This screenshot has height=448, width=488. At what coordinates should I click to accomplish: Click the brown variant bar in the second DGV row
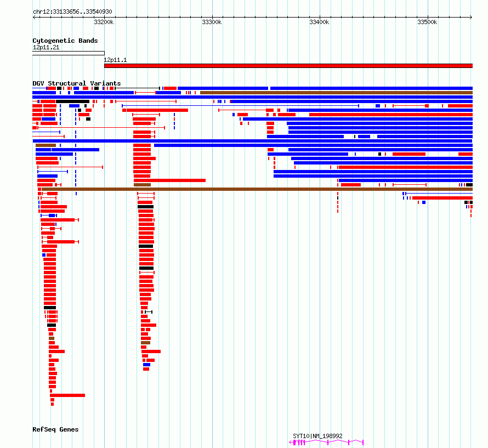[337, 93]
